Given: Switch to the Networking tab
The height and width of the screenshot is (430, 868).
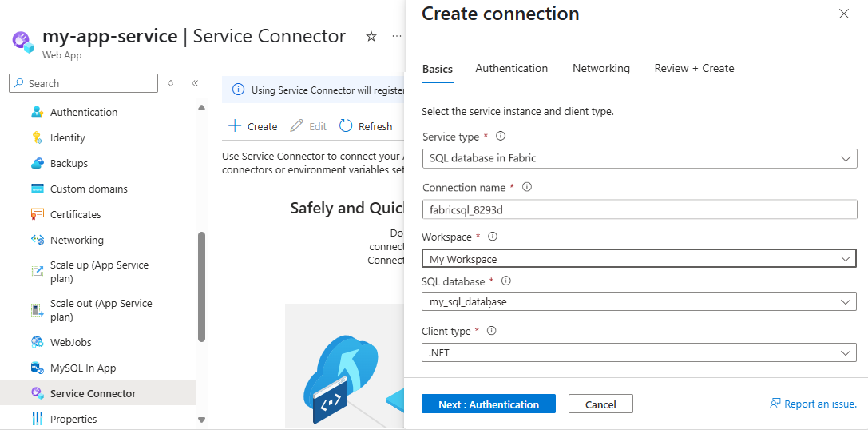Looking at the screenshot, I should point(601,68).
